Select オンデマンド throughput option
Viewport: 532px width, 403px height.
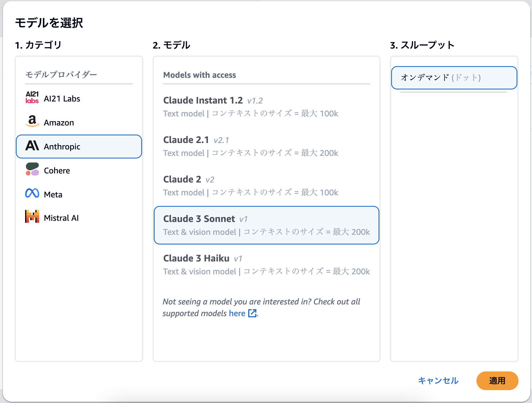(454, 78)
